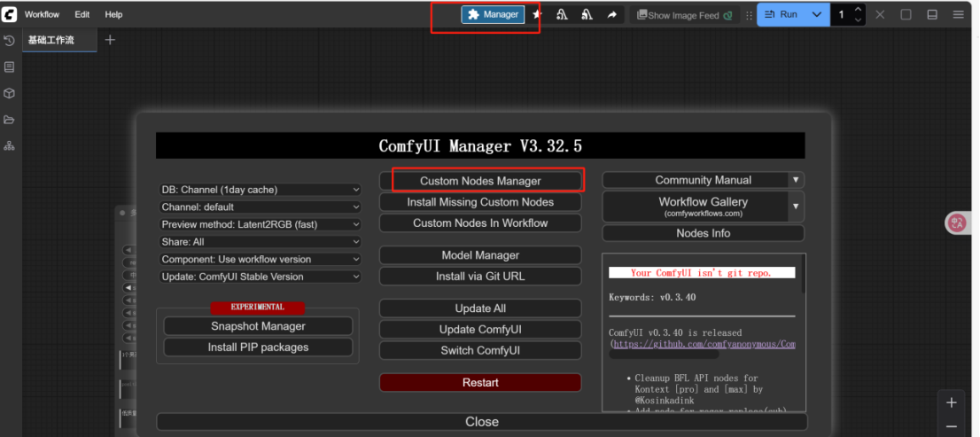Open Component: Use workflow version dropdown

261,260
